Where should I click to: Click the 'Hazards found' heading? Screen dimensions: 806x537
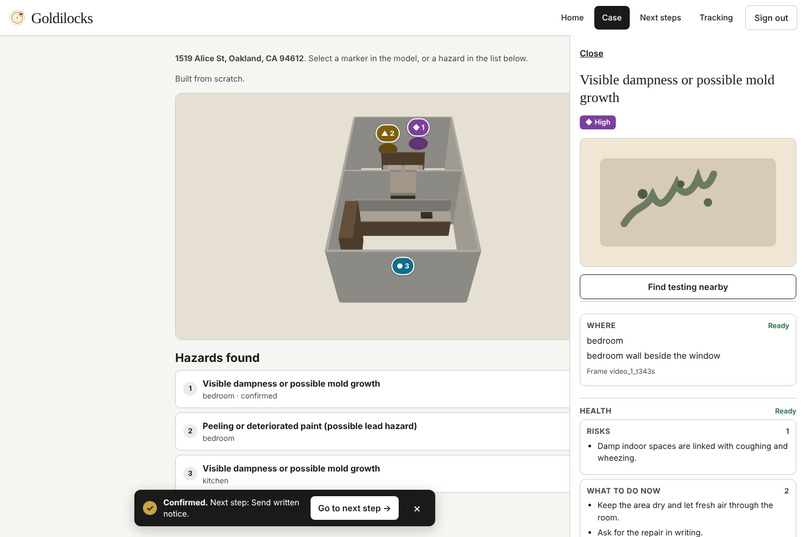[x=217, y=358]
